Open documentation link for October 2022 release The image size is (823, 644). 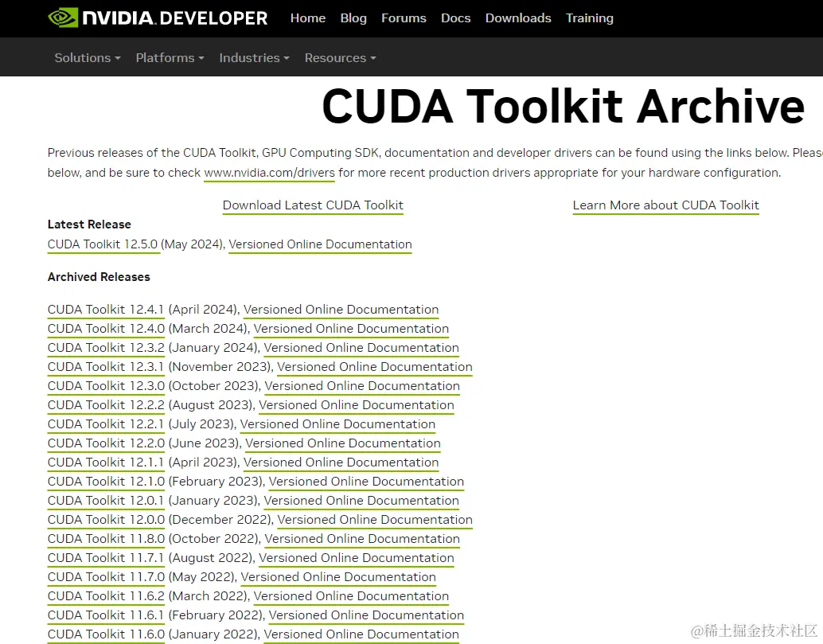(x=362, y=539)
